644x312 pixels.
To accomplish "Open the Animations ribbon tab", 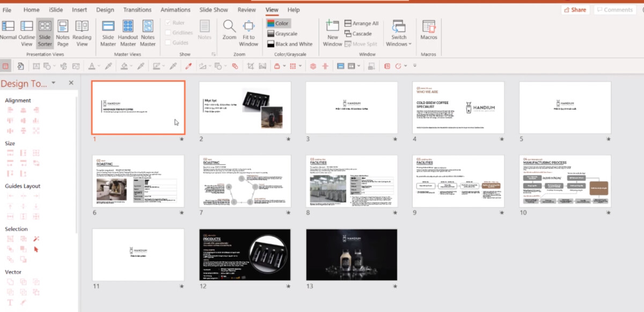I will [x=175, y=9].
